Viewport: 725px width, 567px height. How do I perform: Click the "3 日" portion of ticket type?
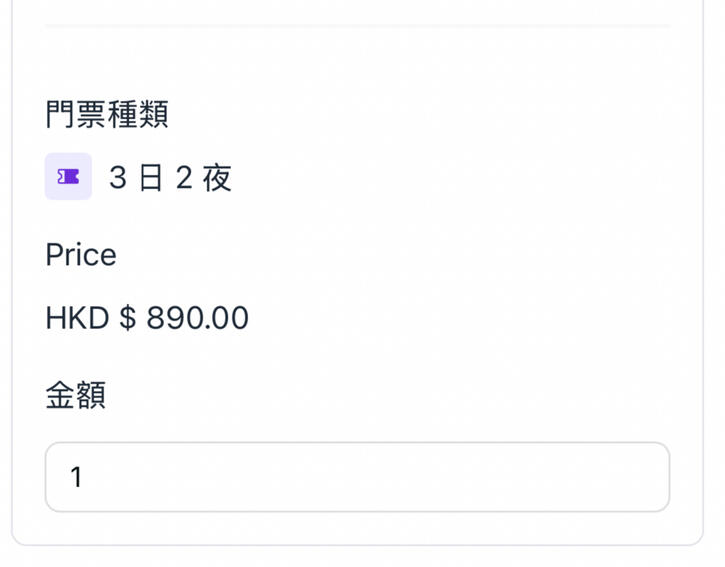point(136,178)
